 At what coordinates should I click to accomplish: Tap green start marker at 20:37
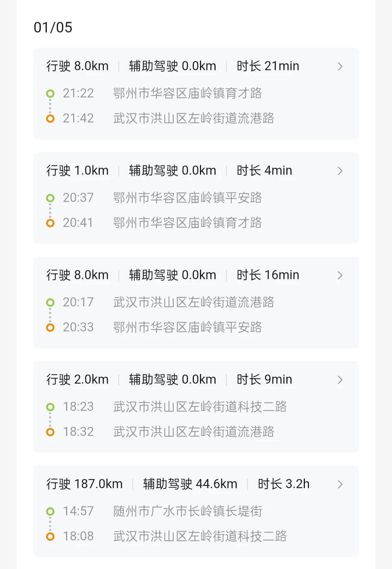pos(50,198)
